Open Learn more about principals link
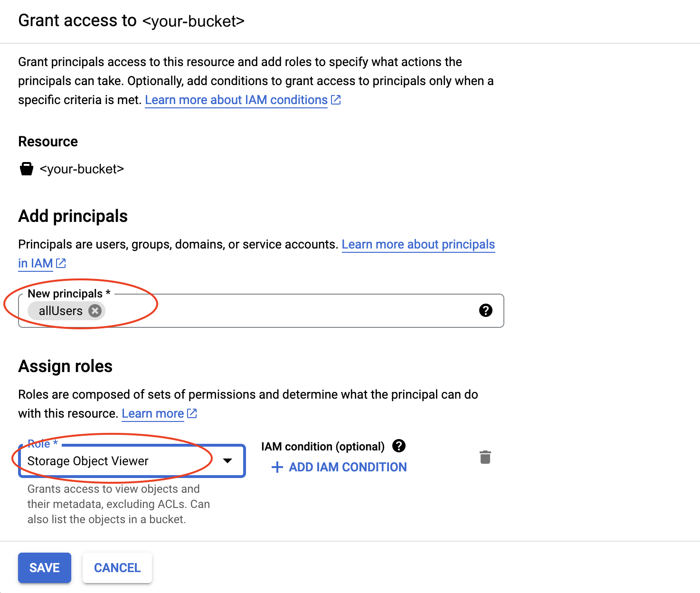The image size is (700, 593). 418,244
